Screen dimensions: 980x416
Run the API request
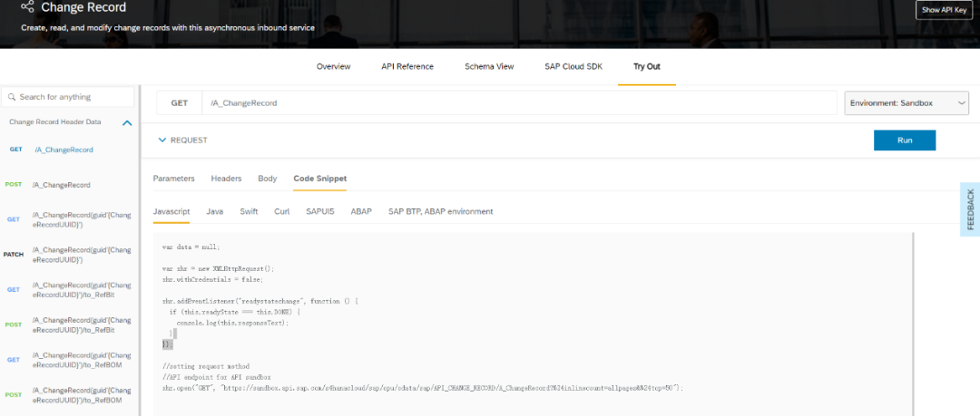pos(905,140)
